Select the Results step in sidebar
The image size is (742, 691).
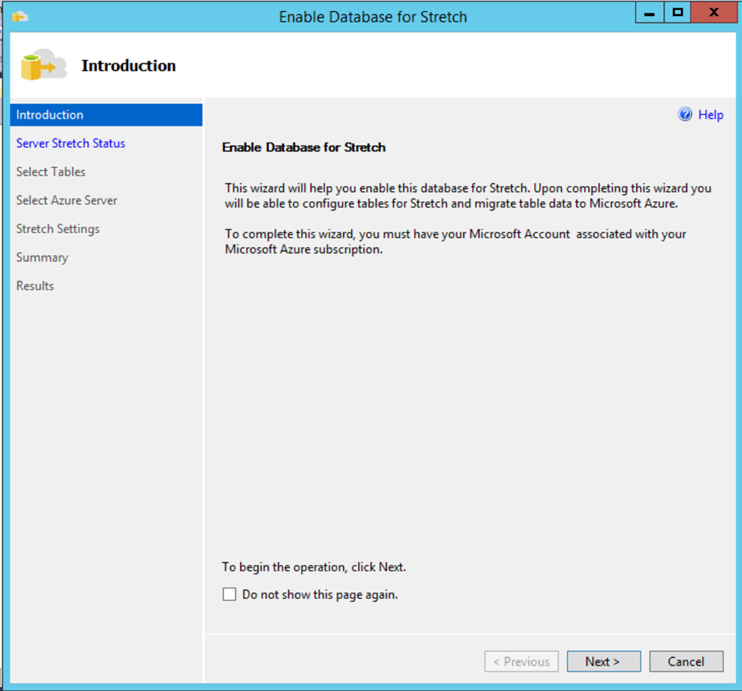(x=35, y=286)
